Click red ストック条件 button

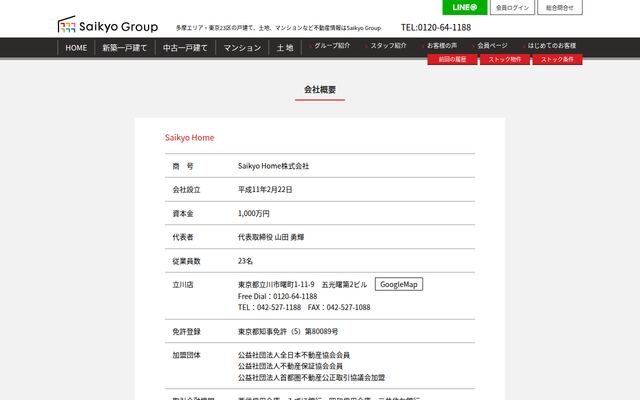point(557,60)
